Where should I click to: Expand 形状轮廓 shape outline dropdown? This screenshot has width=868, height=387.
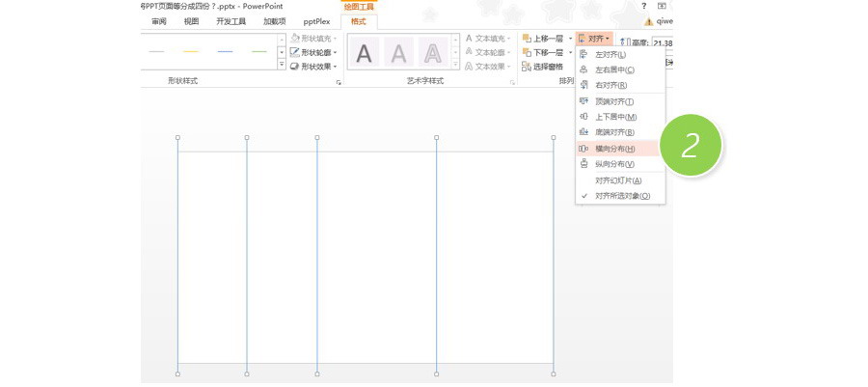(x=313, y=52)
